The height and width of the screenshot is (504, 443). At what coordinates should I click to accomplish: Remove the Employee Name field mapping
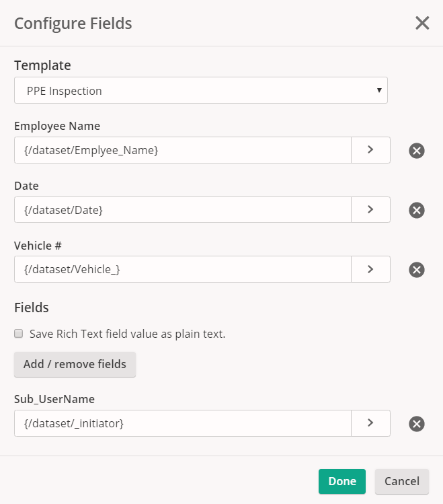pos(416,151)
